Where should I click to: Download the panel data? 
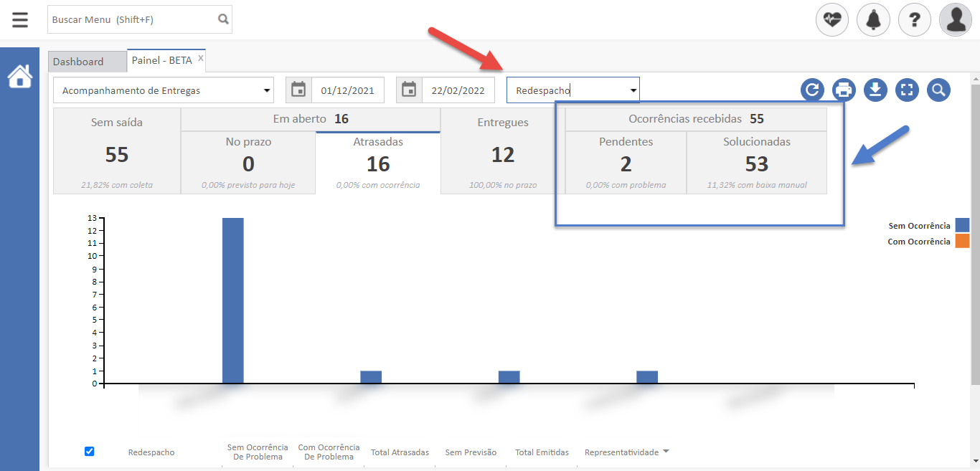875,90
